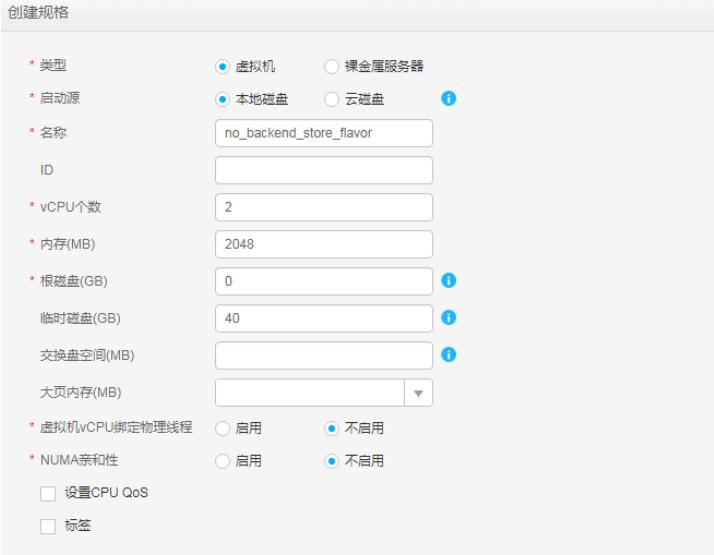
Task: Click the 类型 label
Action: pyautogui.click(x=53, y=65)
